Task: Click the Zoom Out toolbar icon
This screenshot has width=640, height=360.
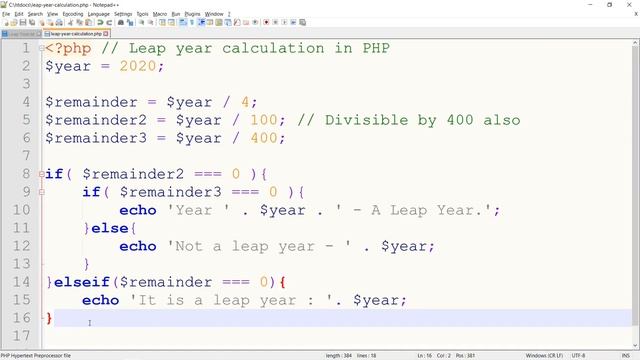Action: click(x=150, y=22)
